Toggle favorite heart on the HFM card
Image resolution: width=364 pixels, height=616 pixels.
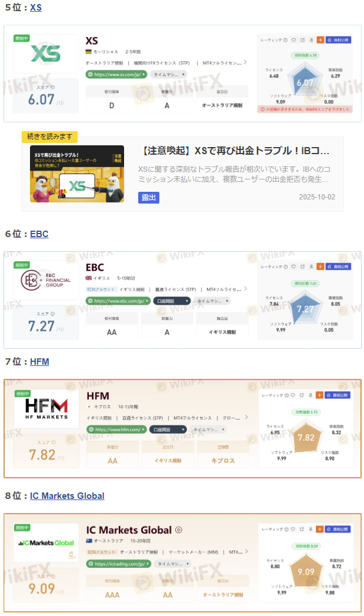click(x=292, y=395)
